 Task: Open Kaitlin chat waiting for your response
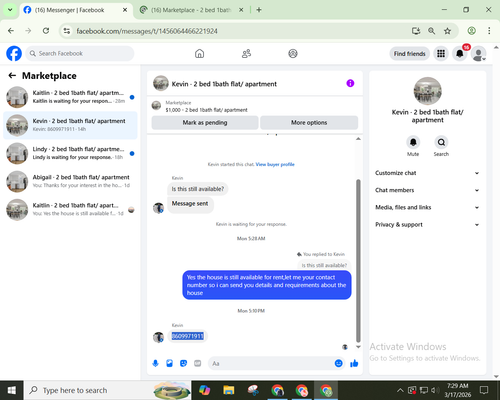coord(70,97)
